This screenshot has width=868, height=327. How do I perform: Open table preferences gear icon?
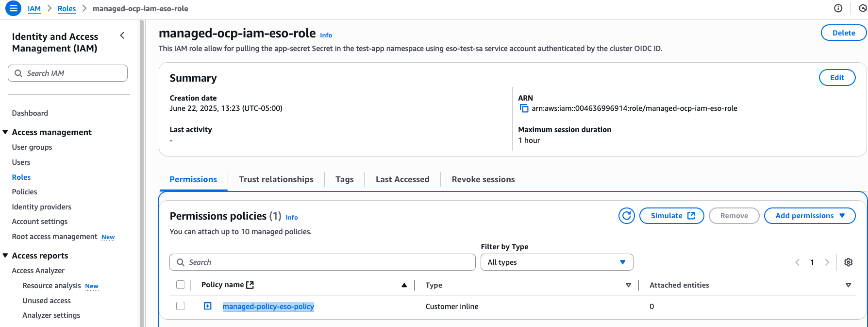[x=848, y=262]
